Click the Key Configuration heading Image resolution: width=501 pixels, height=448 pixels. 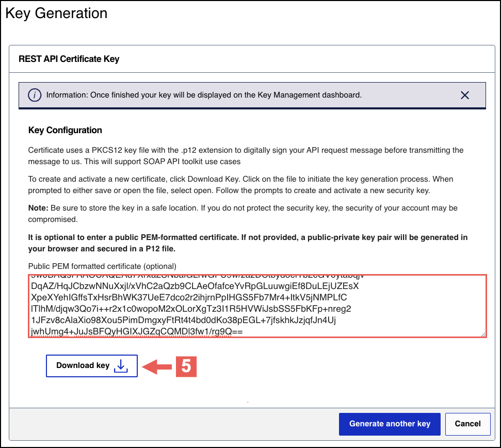pos(65,130)
